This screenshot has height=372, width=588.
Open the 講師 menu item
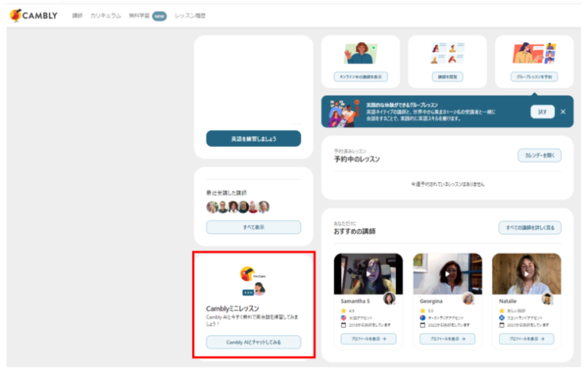[x=77, y=16]
